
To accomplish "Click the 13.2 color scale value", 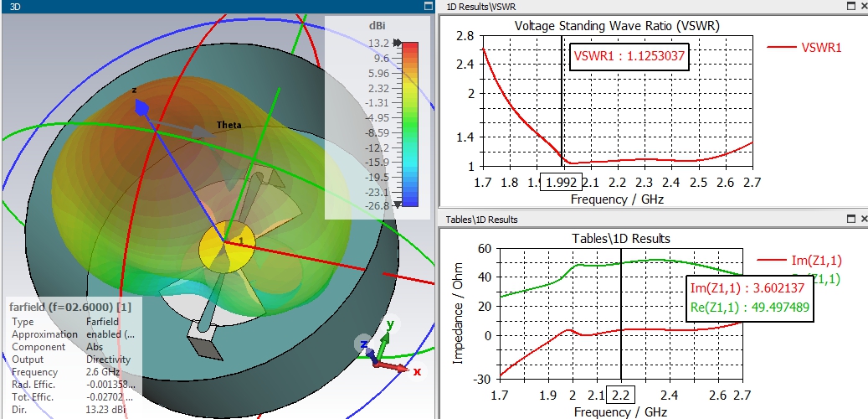I will pos(378,44).
